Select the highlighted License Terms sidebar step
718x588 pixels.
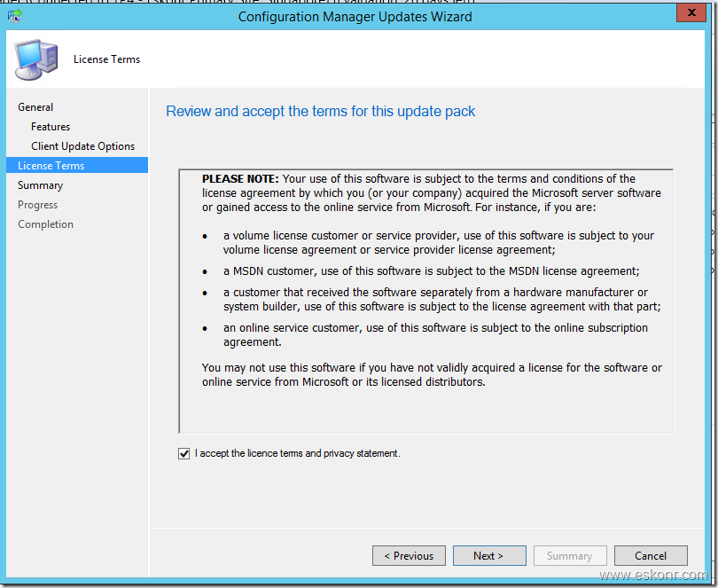51,166
